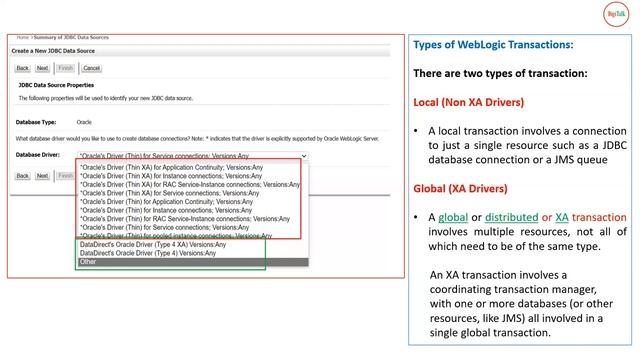
Task: Select Thin for RAC Service-Instance connections driver
Action: click(184, 219)
